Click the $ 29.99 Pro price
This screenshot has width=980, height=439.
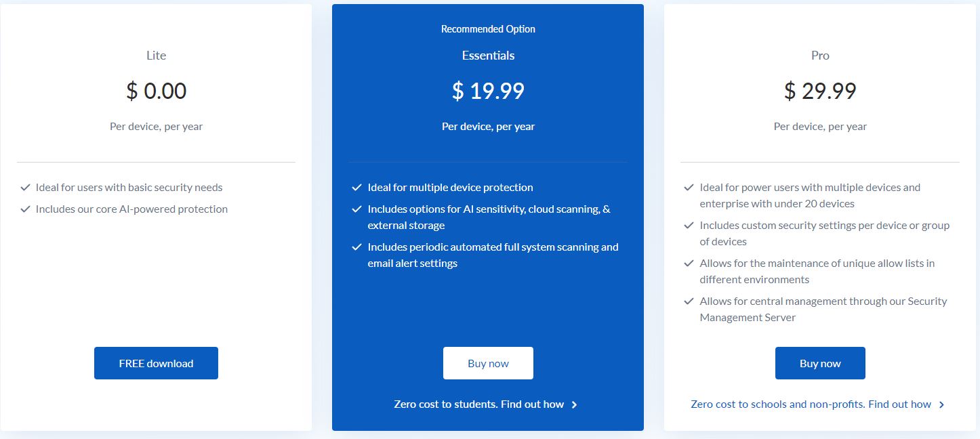820,91
